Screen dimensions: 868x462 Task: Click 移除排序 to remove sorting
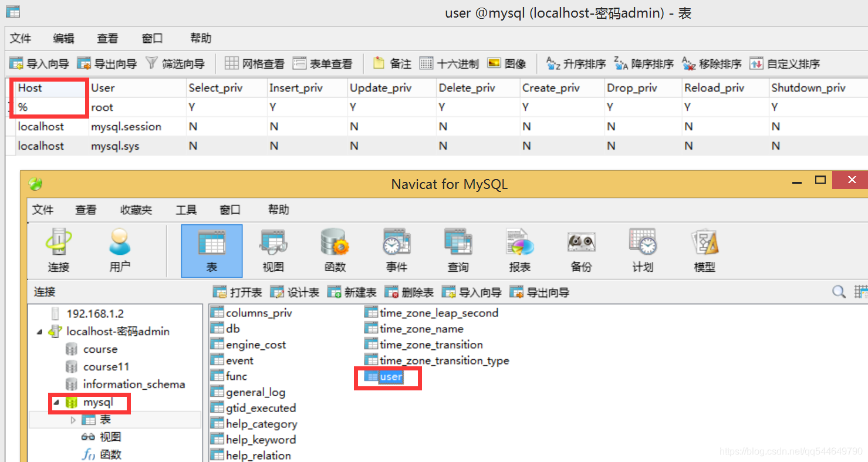pos(712,63)
